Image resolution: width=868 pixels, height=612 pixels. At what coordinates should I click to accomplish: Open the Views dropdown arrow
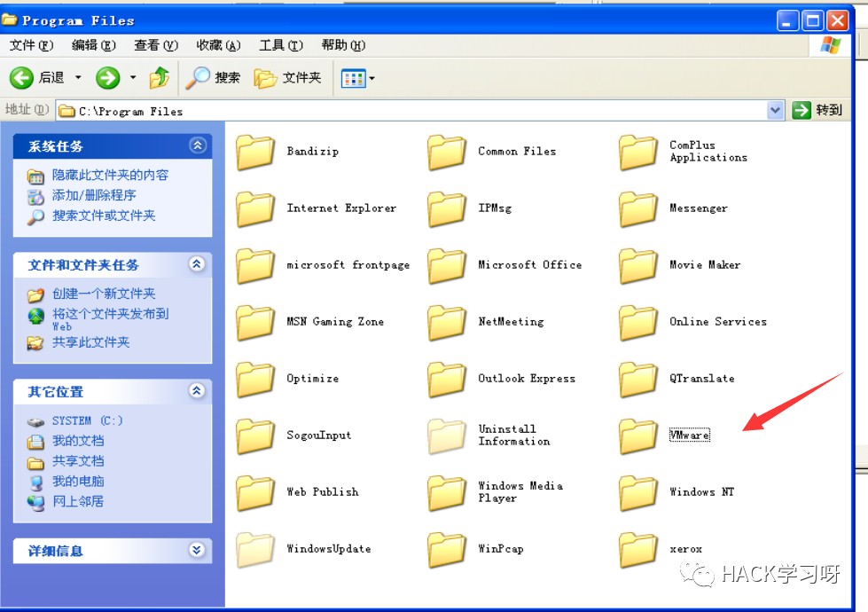(x=372, y=79)
